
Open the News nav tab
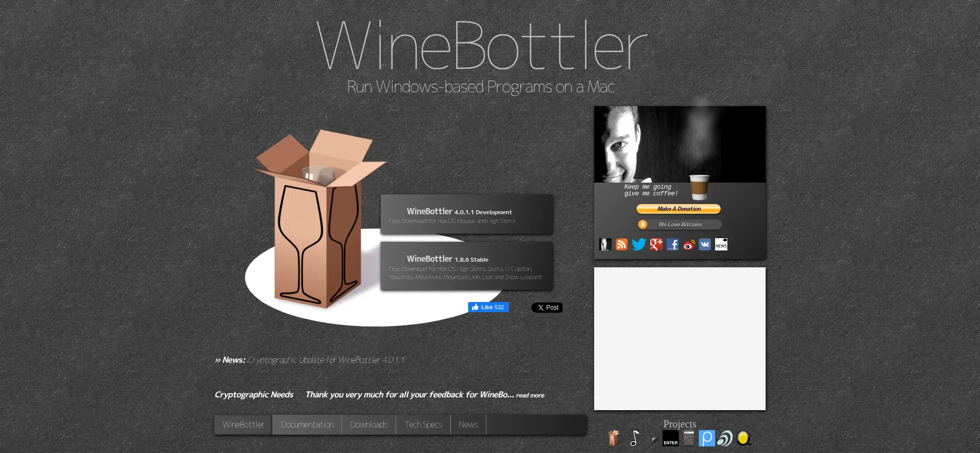(468, 424)
